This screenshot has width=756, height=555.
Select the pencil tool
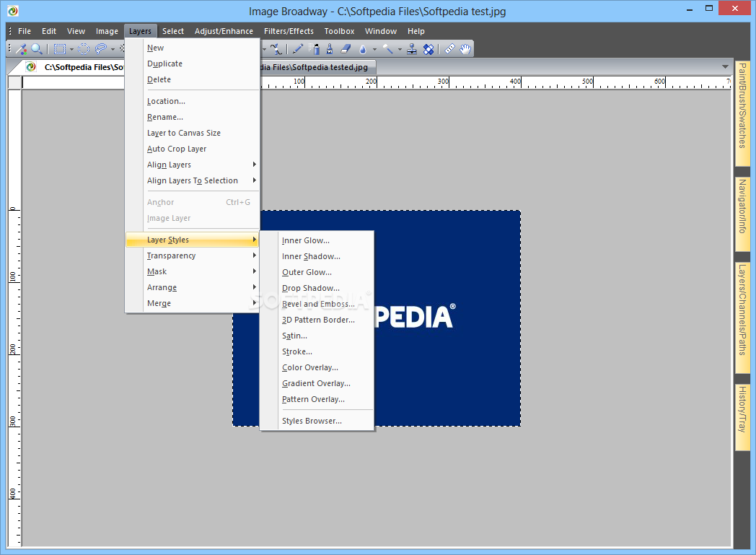coord(297,48)
